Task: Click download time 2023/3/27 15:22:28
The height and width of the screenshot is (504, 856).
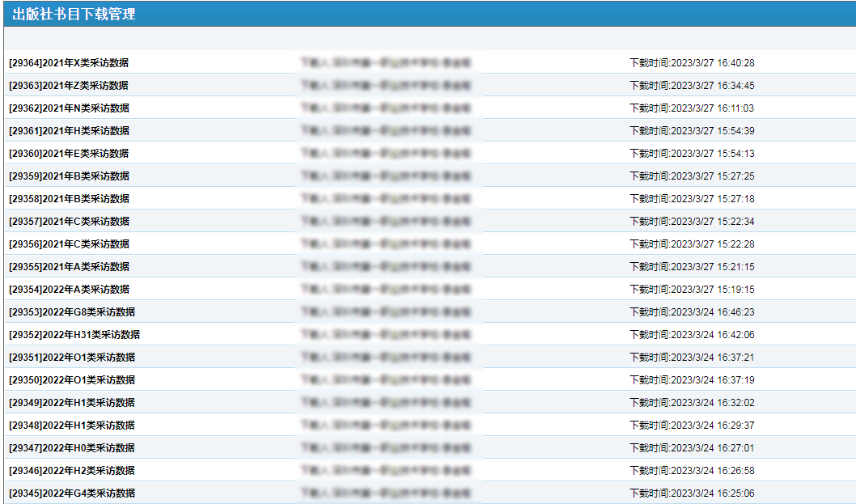Action: click(692, 244)
